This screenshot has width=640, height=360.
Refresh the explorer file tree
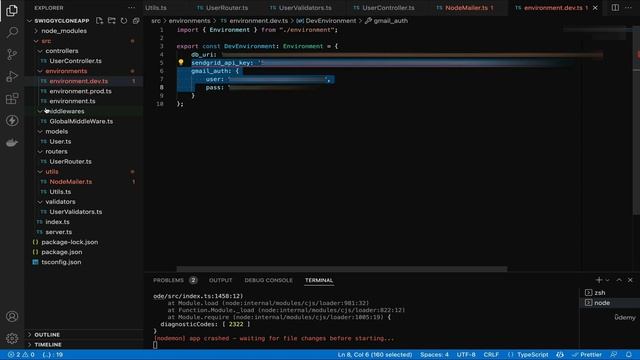(124, 20)
